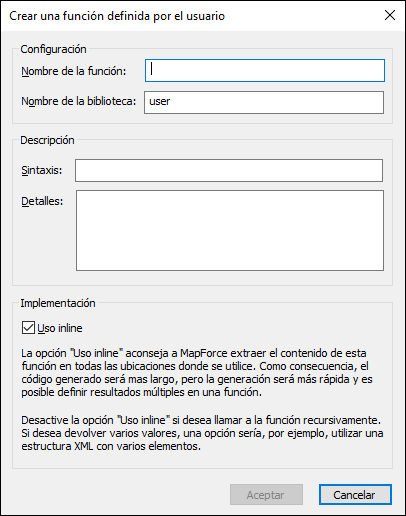Focus the Nombre de la biblioteca field containing user
This screenshot has width=406, height=516.
coord(264,102)
